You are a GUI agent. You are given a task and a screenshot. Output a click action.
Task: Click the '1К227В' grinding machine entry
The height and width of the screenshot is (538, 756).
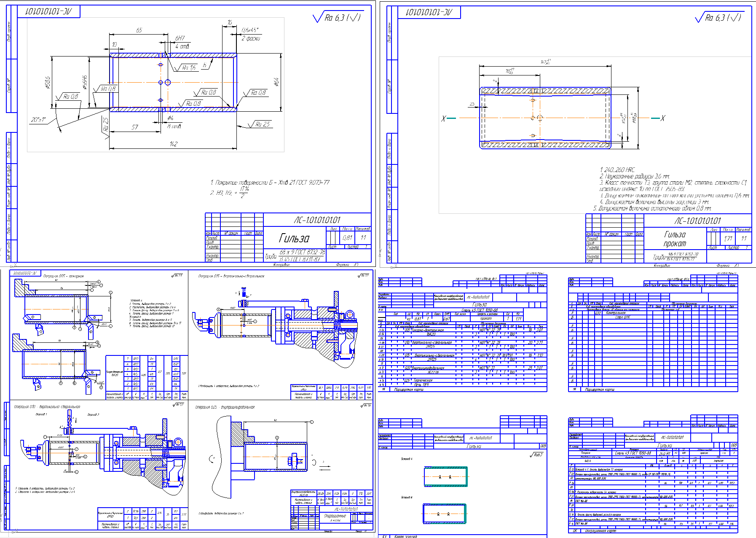(434, 372)
